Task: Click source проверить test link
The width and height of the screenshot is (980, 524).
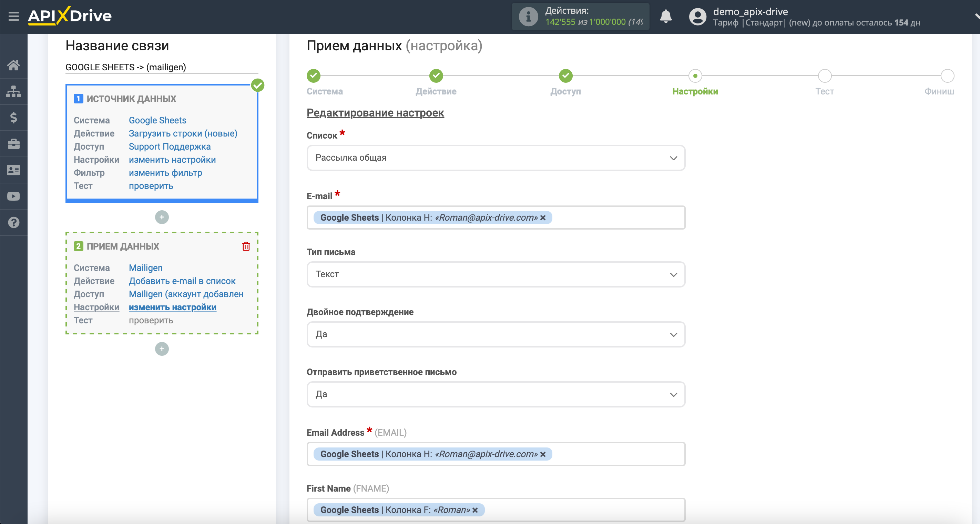Action: (151, 186)
